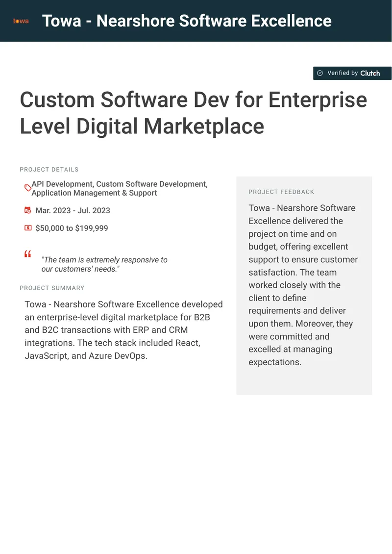This screenshot has height=554, width=392.
Task: Click the heading 'Custom Software Dev for Enterprise Level Digital Marketplace'
Action: [x=194, y=113]
